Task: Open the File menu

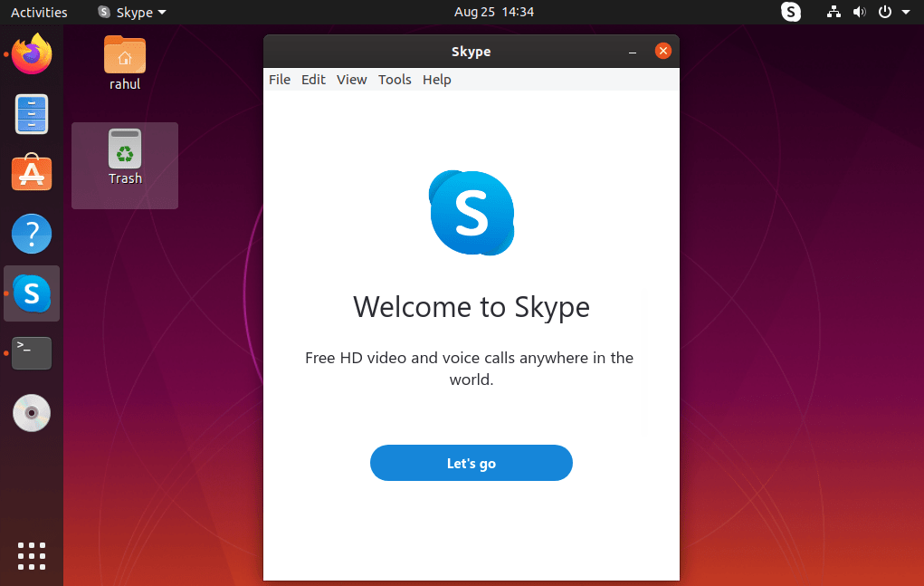Action: coord(280,80)
